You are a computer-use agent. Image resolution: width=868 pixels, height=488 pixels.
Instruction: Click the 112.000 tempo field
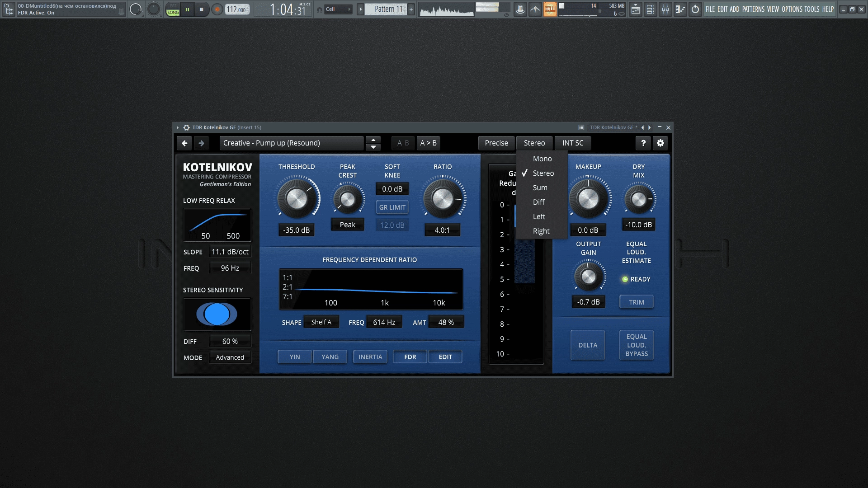[x=237, y=9]
